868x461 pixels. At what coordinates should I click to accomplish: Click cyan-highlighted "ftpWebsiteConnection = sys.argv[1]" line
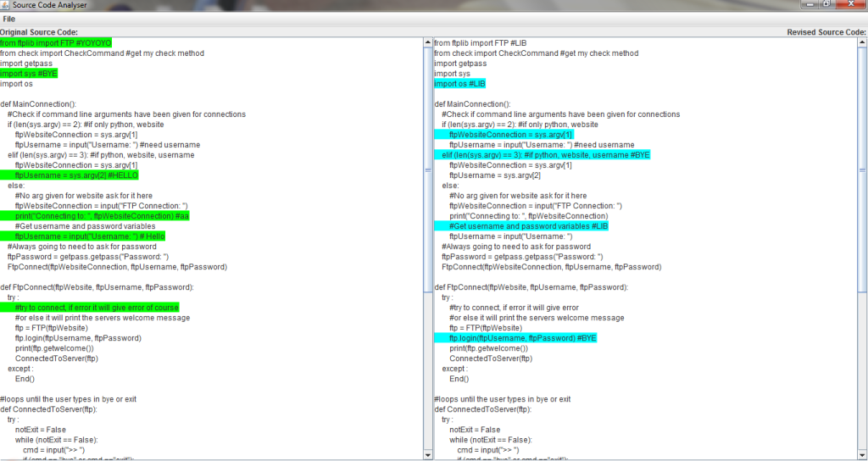[504, 135]
